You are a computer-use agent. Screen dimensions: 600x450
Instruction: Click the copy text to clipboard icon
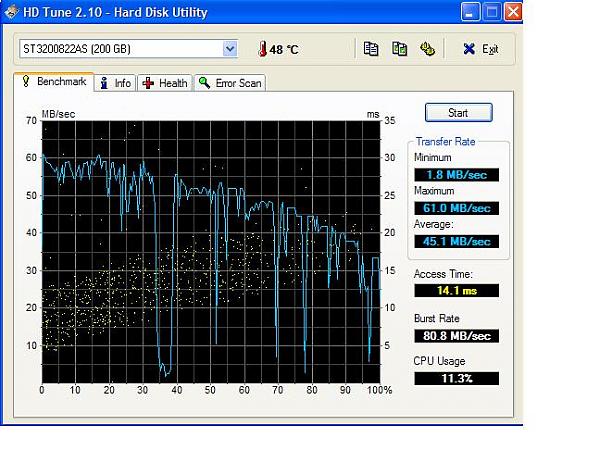tap(370, 49)
